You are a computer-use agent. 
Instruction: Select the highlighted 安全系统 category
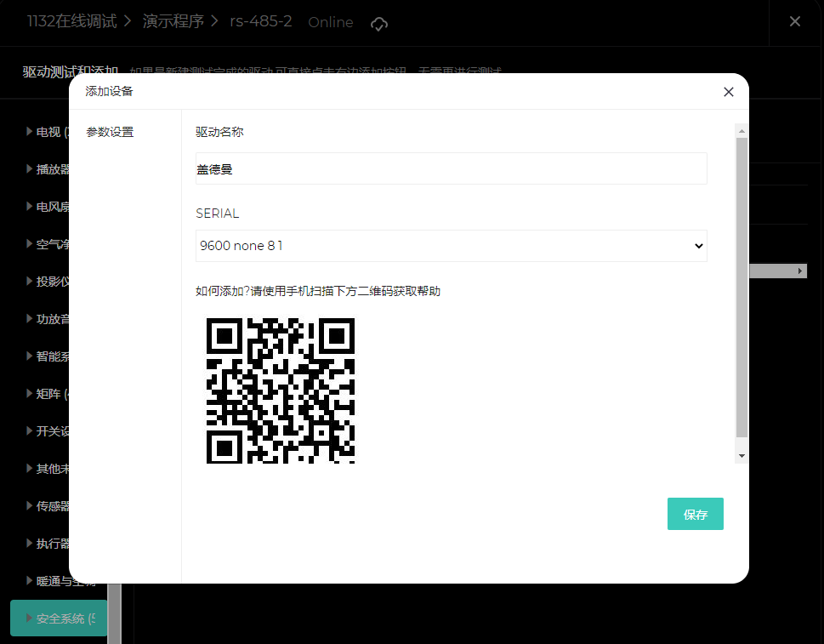59,618
